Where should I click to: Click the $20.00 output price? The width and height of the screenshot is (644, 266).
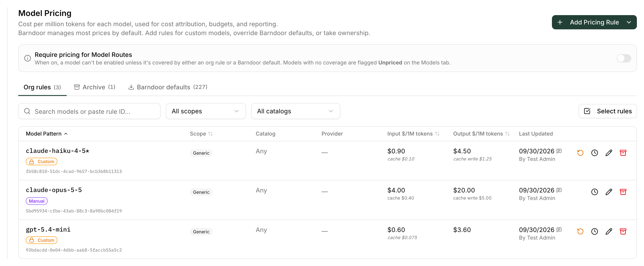[464, 190]
